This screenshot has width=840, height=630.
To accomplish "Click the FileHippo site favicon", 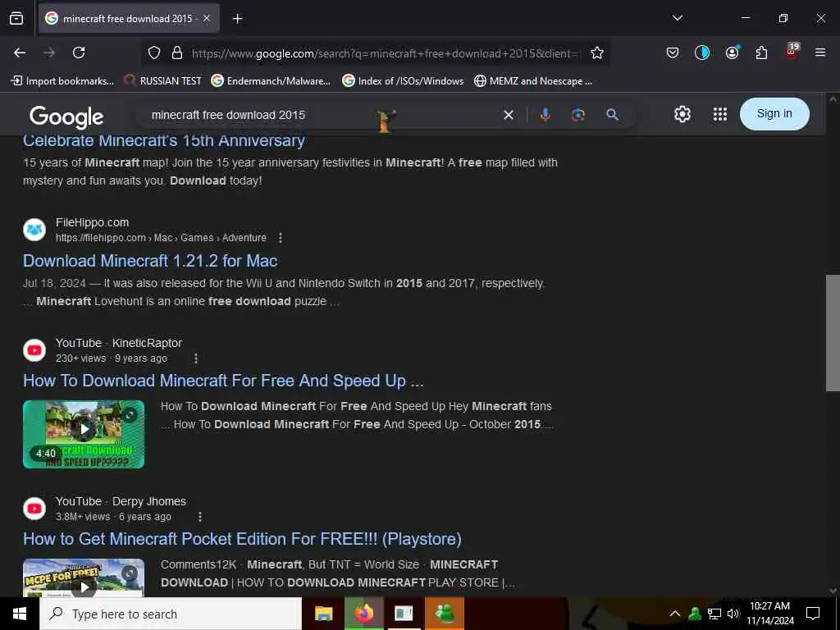I will 34,230.
